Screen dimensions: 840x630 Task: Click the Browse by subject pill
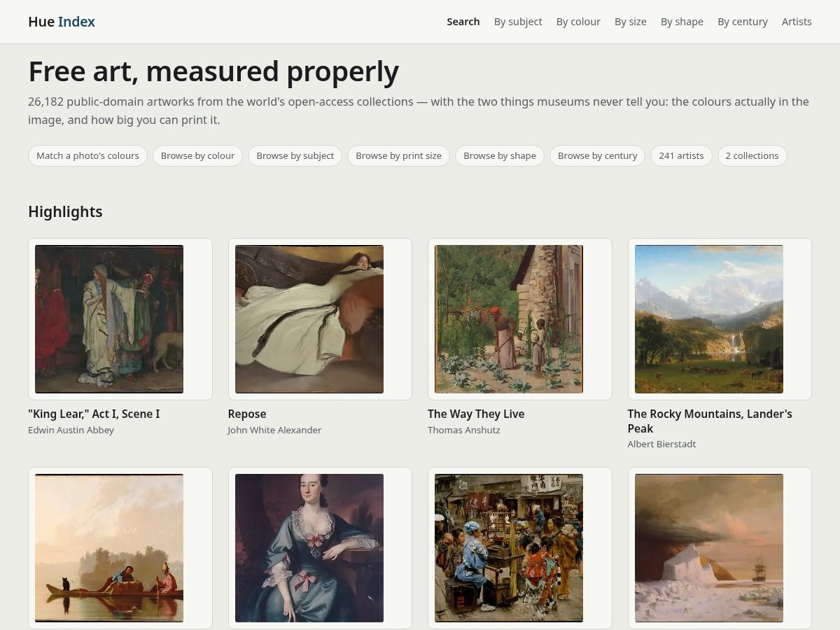point(295,155)
